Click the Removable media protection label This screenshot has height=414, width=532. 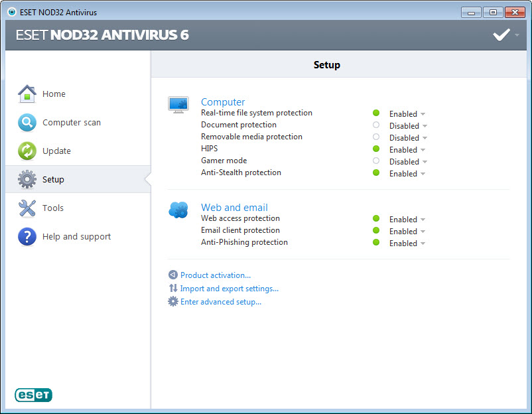point(251,137)
